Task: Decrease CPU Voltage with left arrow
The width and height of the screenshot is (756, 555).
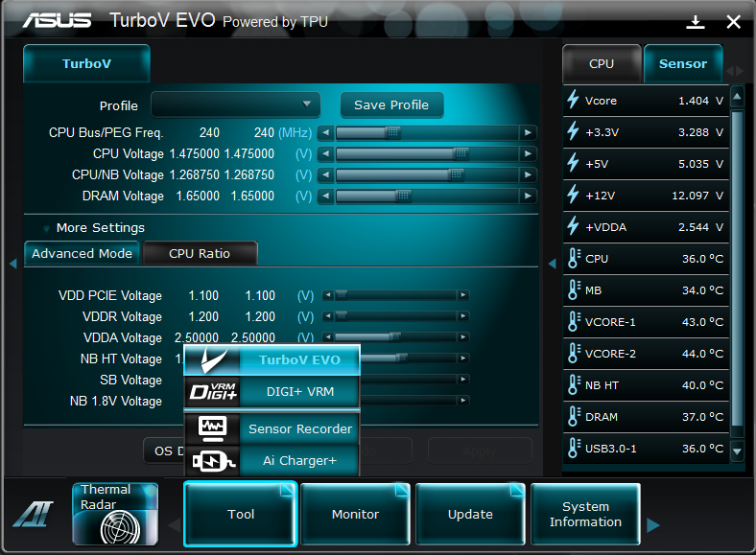Action: (x=326, y=153)
